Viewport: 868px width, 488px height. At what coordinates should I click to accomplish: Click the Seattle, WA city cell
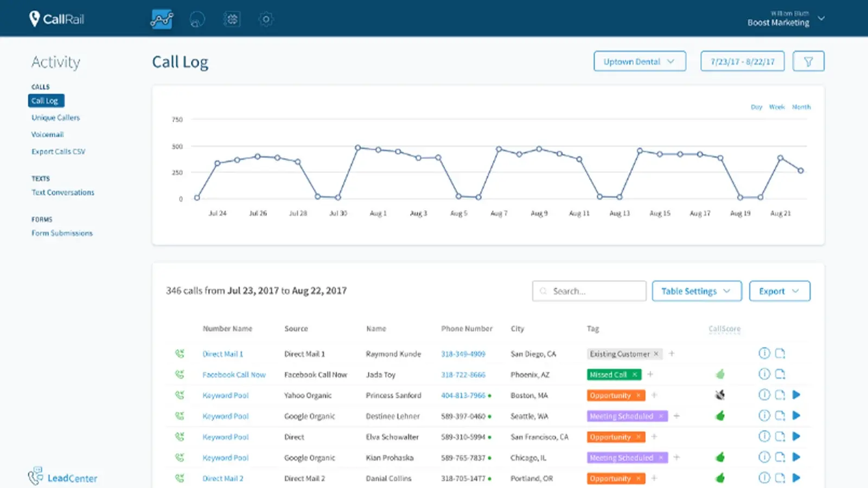coord(529,416)
